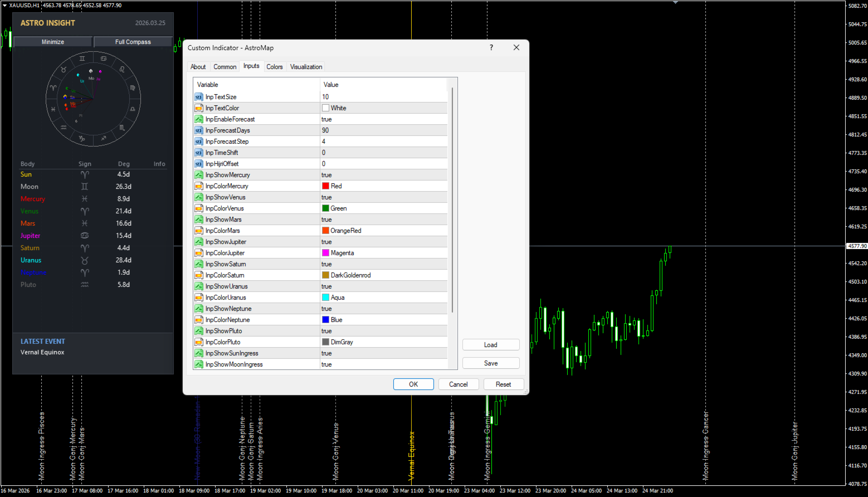Click the InpShowPluto boolean icon
This screenshot has height=497, width=868.
coord(198,331)
